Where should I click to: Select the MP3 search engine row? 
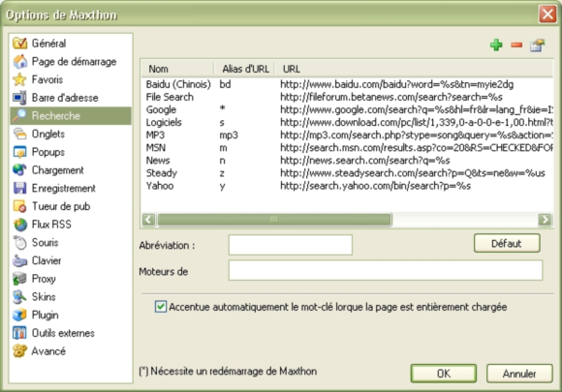(347, 136)
